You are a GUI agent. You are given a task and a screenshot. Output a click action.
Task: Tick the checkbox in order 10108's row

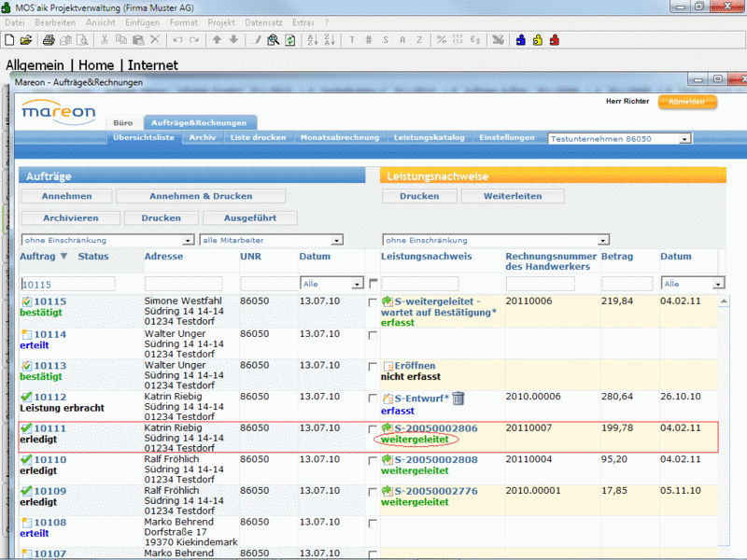[373, 524]
